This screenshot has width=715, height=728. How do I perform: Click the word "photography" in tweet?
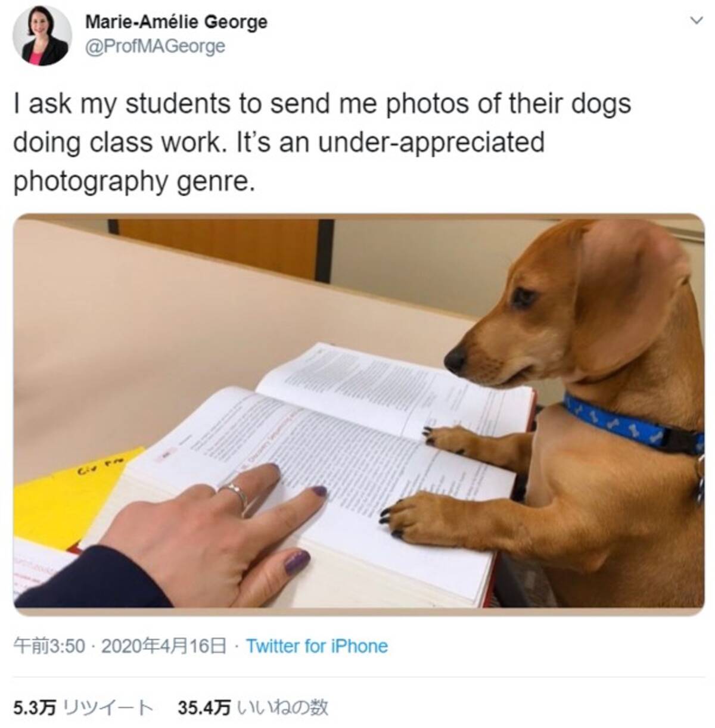91,182
